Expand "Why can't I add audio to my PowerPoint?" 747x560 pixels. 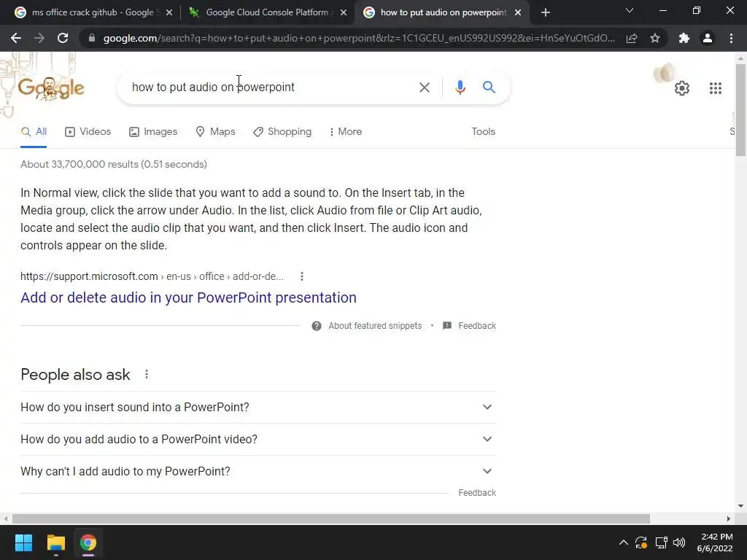pos(258,471)
